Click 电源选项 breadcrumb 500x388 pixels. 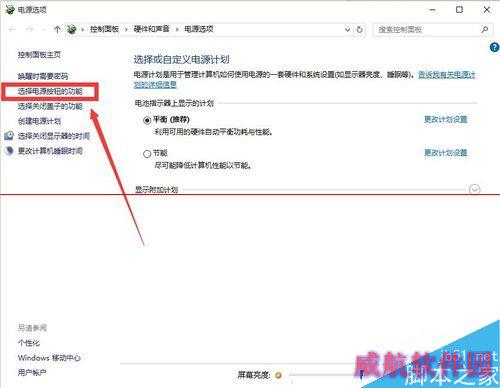[199, 29]
